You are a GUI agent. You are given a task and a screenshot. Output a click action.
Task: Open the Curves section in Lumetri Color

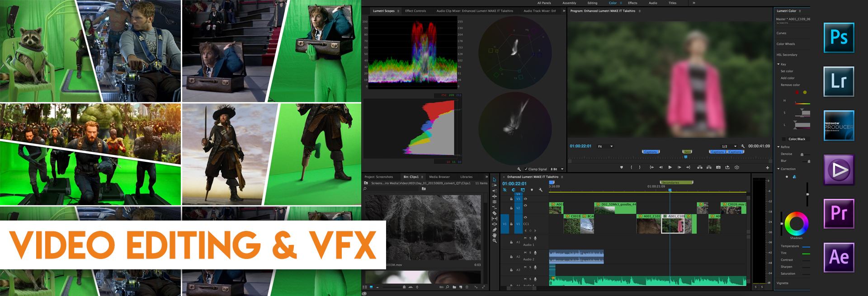point(781,33)
